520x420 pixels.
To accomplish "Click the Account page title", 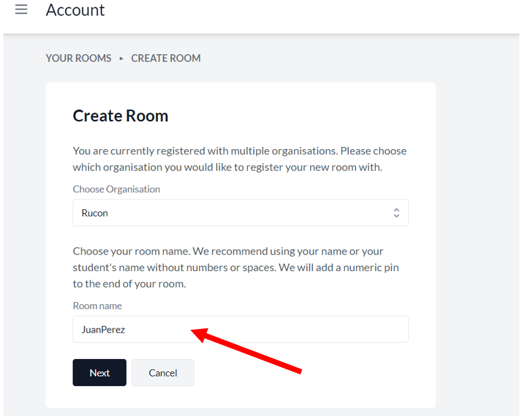I will click(x=75, y=10).
